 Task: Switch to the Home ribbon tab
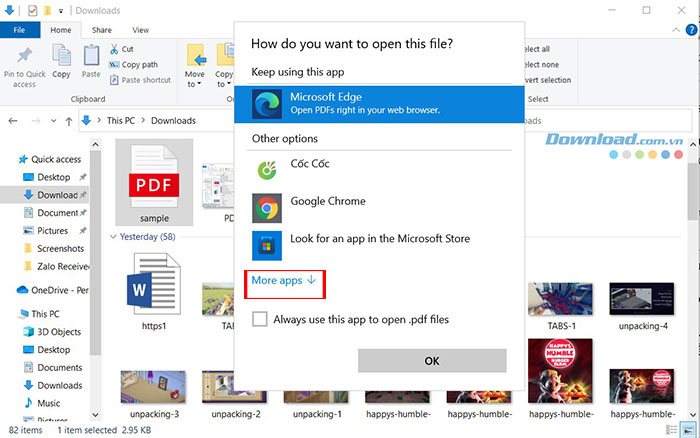pyautogui.click(x=60, y=30)
